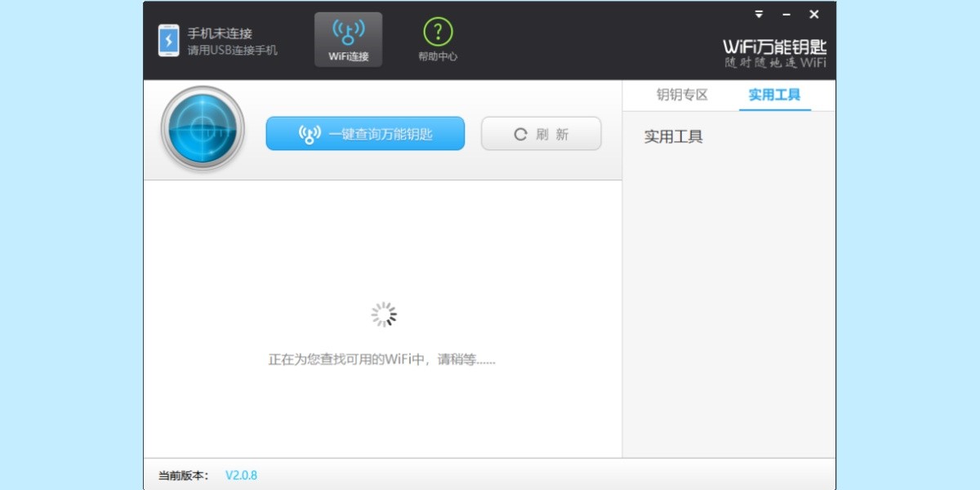Viewport: 980px width, 490px height.
Task: Click the 当前版本 label
Action: pyautogui.click(x=184, y=475)
